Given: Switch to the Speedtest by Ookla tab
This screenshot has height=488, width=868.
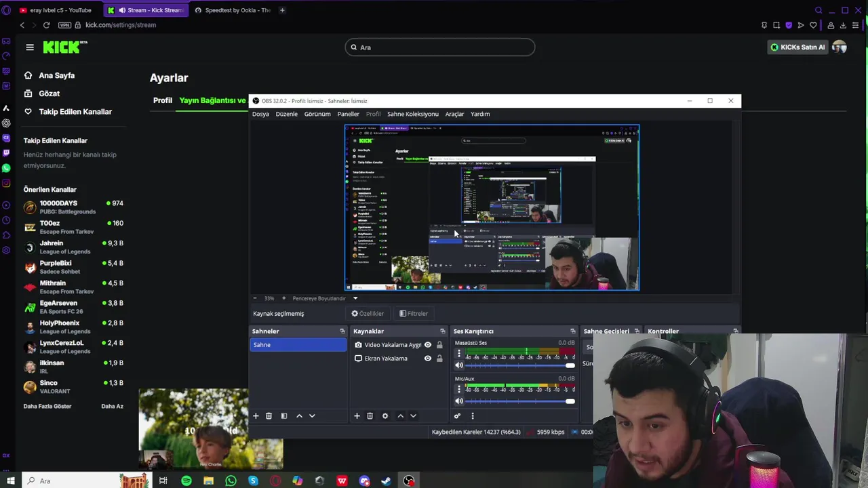Looking at the screenshot, I should coord(233,10).
